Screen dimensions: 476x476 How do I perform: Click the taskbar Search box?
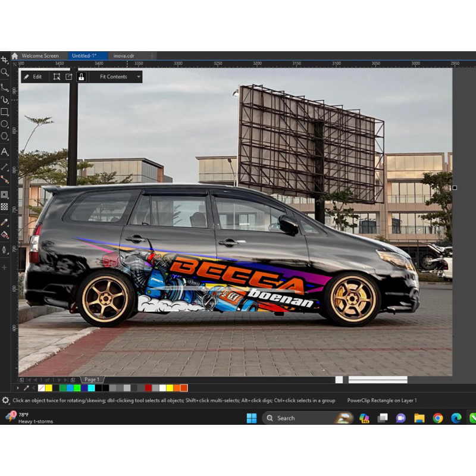tap(307, 418)
